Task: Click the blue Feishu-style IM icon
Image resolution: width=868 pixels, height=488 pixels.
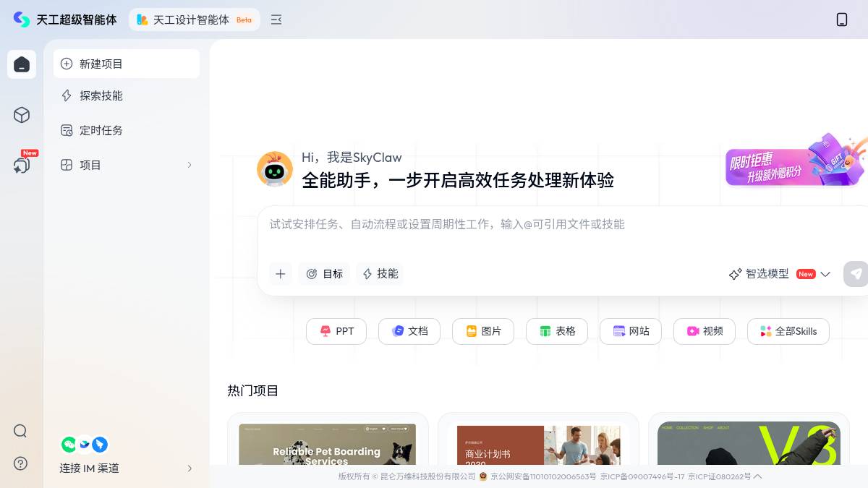Action: click(x=100, y=445)
